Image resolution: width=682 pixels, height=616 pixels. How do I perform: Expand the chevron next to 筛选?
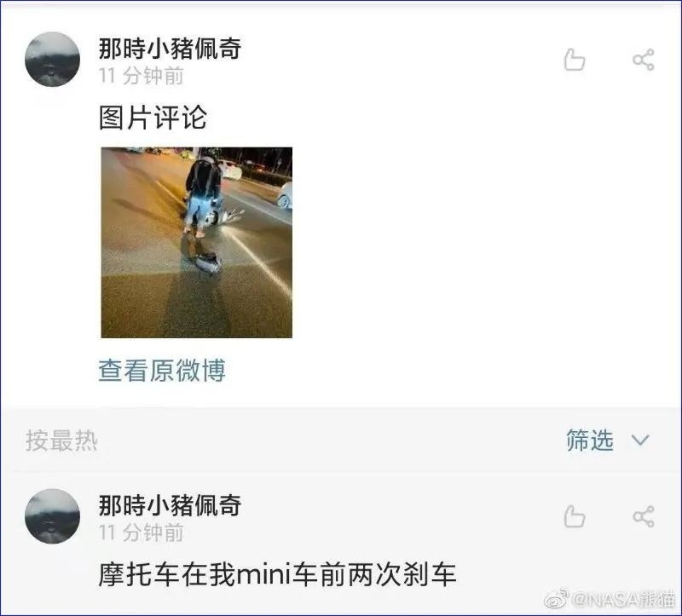tap(640, 440)
